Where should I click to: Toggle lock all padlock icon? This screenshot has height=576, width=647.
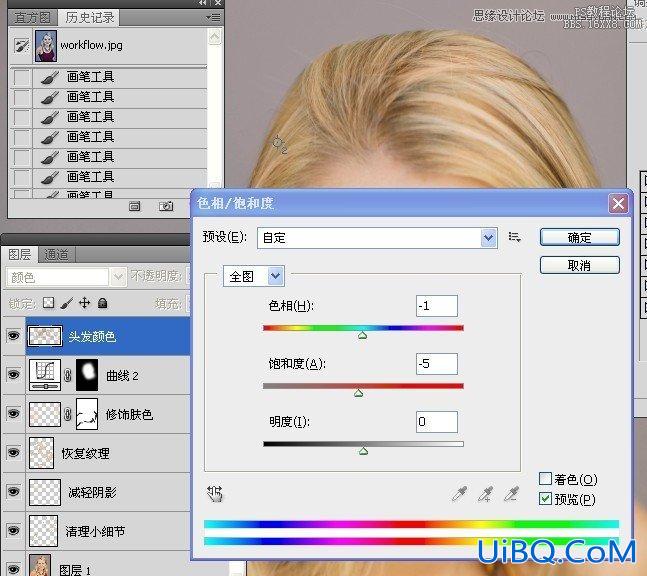click(102, 303)
